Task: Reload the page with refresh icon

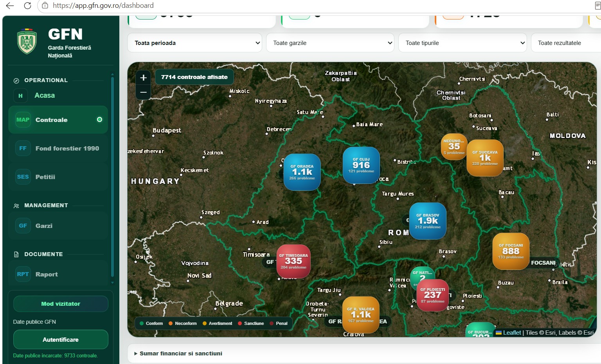Action: pos(27,5)
